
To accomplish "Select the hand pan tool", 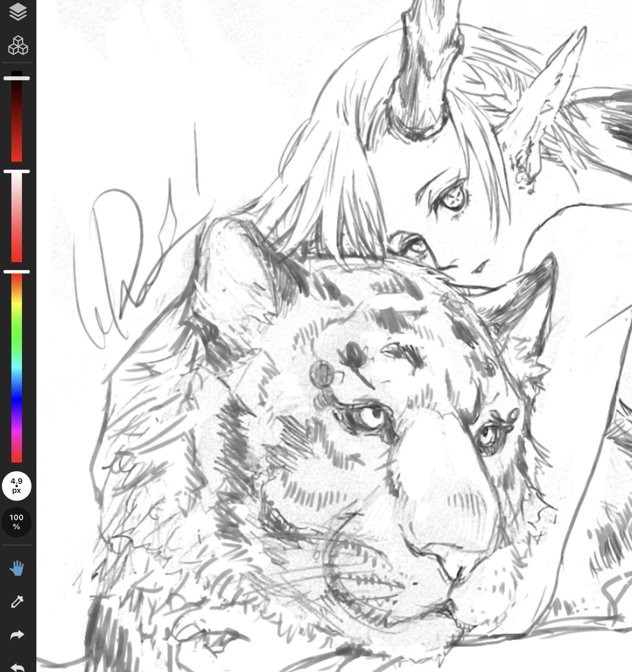I will point(17,568).
